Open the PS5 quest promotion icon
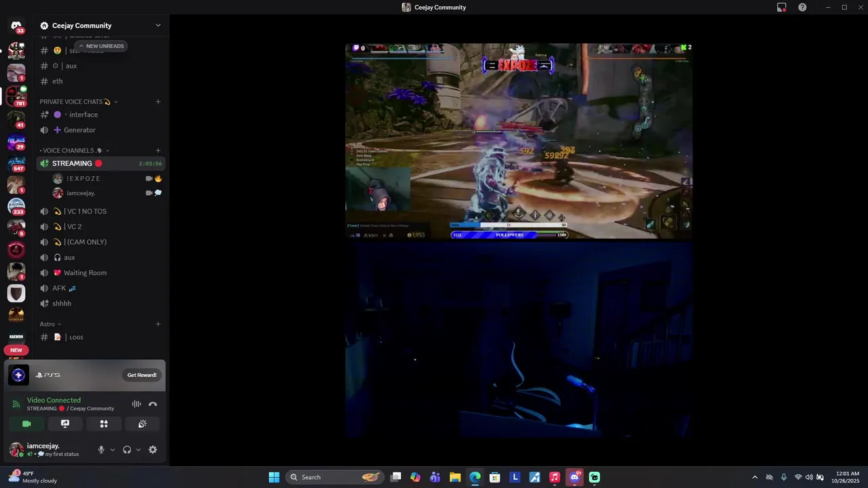Viewport: 868px width, 488px height. coord(18,375)
